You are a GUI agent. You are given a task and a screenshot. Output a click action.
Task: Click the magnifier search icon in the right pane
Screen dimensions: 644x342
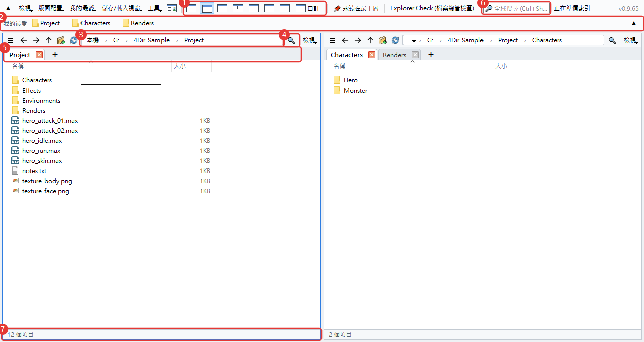[x=612, y=40]
